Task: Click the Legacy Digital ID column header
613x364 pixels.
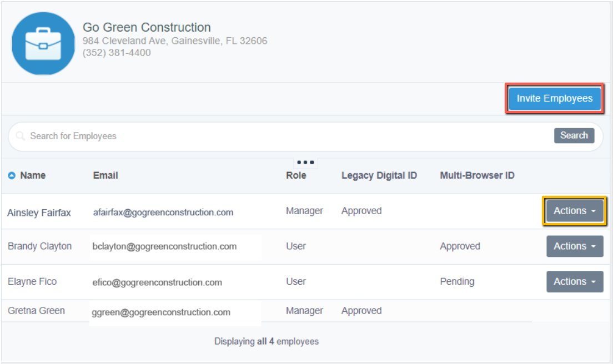Action: [379, 175]
